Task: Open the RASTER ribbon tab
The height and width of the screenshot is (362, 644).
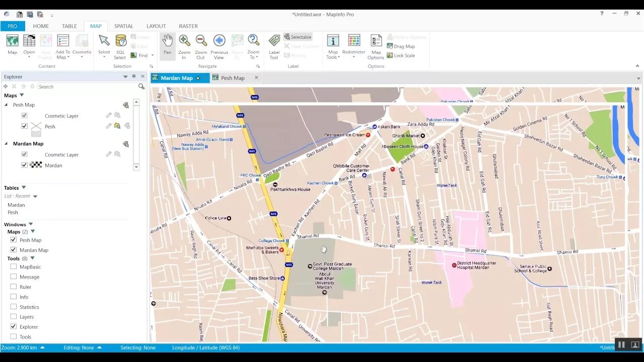Action: (188, 26)
